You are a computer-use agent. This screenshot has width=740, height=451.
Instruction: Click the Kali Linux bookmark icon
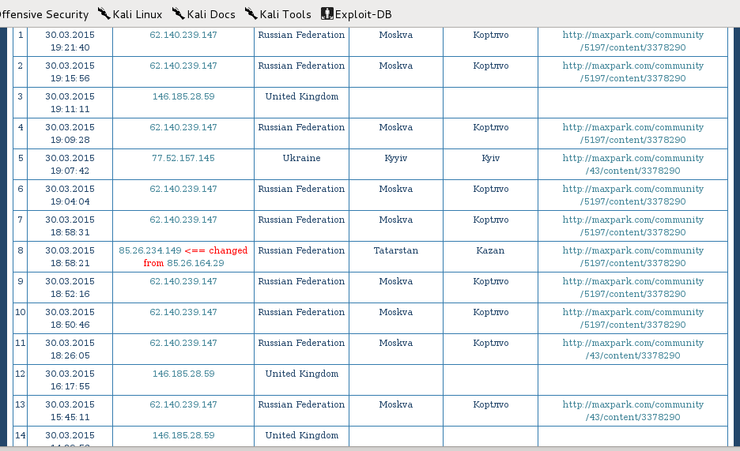click(x=104, y=15)
